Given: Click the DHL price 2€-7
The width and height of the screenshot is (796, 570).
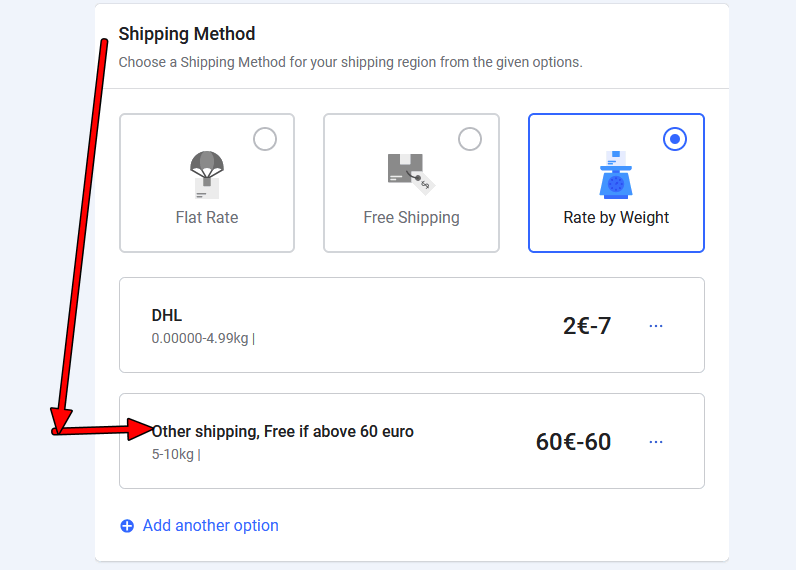Looking at the screenshot, I should (x=587, y=326).
